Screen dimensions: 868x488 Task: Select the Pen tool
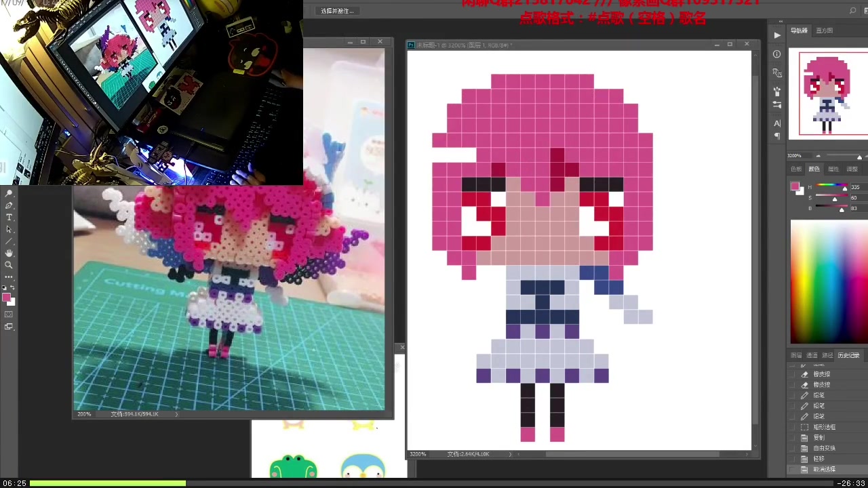pos(9,205)
